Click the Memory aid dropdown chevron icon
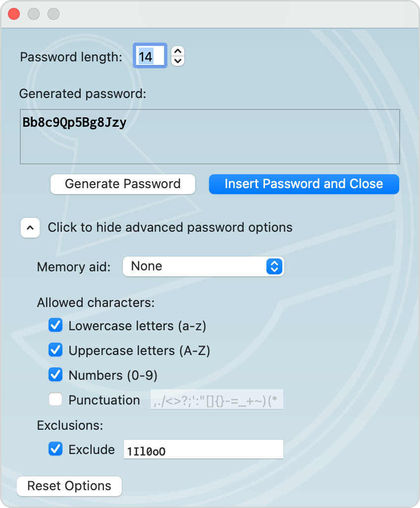 (x=274, y=266)
